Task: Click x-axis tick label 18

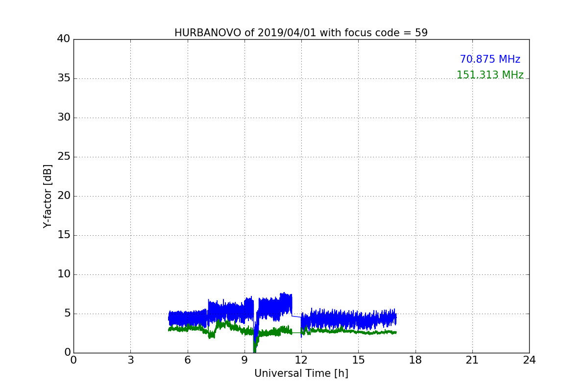Action: coord(416,360)
